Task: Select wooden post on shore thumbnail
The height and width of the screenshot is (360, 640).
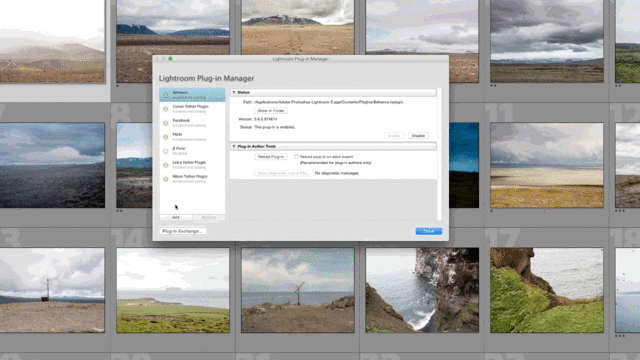Action: (x=298, y=290)
